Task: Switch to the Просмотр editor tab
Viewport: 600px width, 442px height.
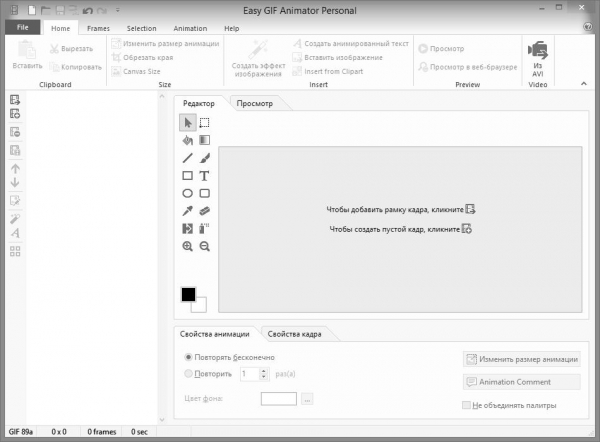Action: (254, 103)
